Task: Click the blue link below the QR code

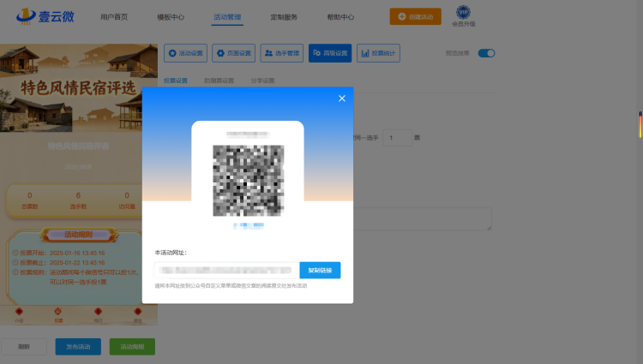Action: [x=248, y=224]
